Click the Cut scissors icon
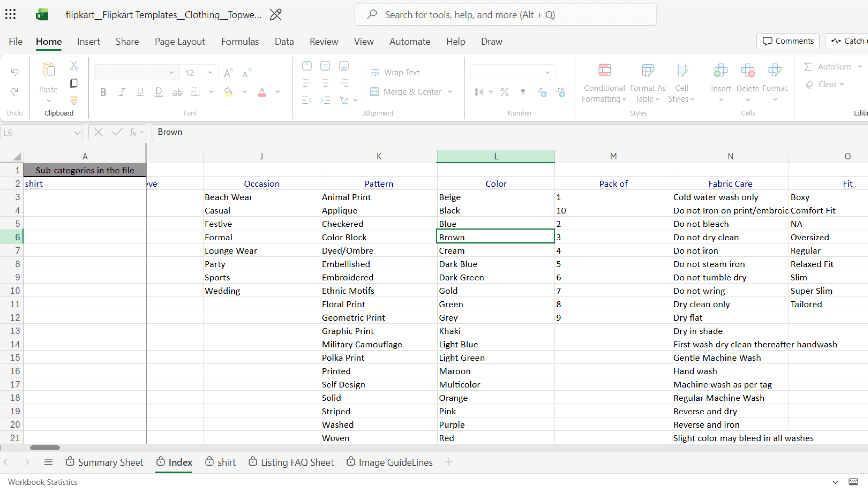The width and height of the screenshot is (868, 488). pyautogui.click(x=74, y=66)
